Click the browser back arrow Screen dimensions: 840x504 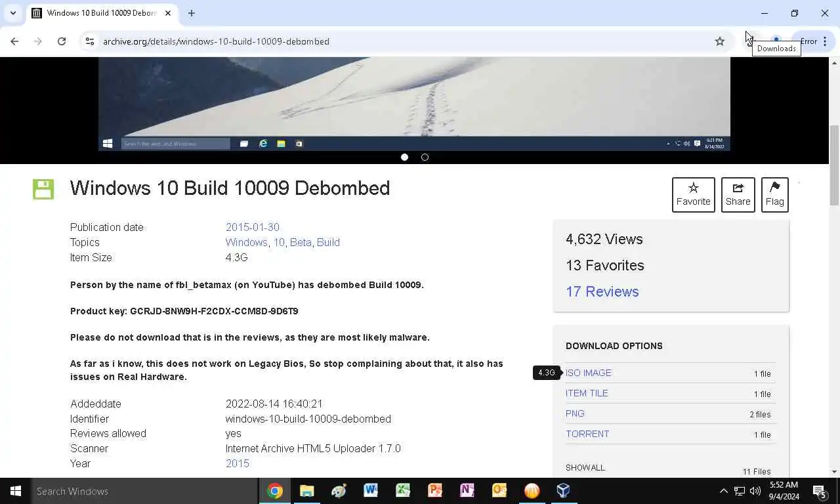14,41
